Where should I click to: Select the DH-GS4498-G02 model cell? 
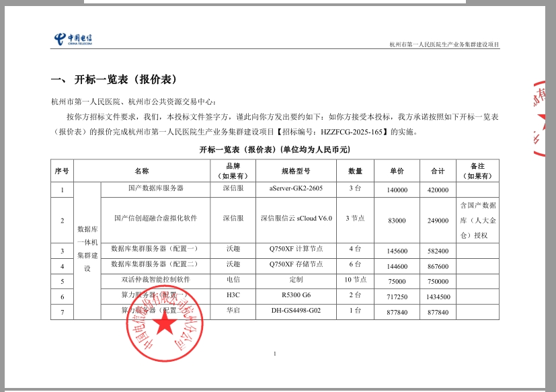pyautogui.click(x=296, y=311)
